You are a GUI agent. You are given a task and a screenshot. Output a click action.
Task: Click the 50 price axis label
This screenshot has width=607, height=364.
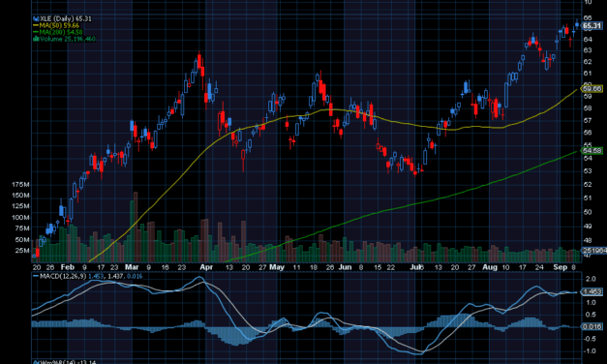588,212
